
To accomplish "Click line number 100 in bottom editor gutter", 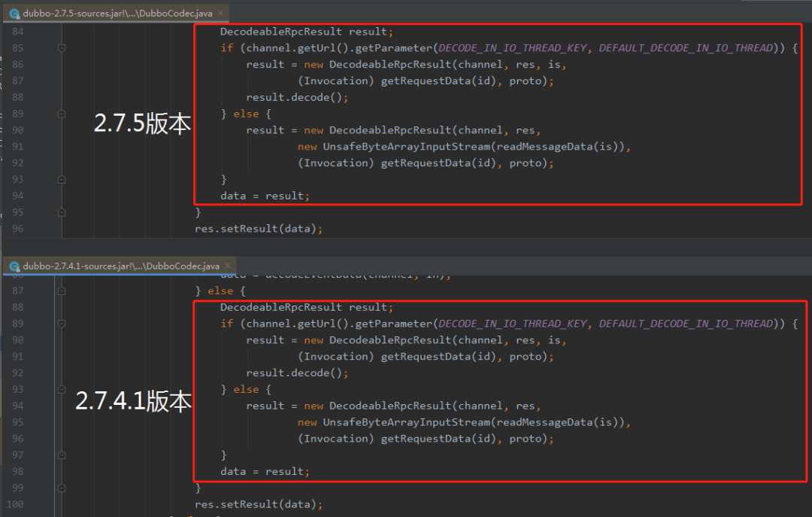I will tap(15, 504).
